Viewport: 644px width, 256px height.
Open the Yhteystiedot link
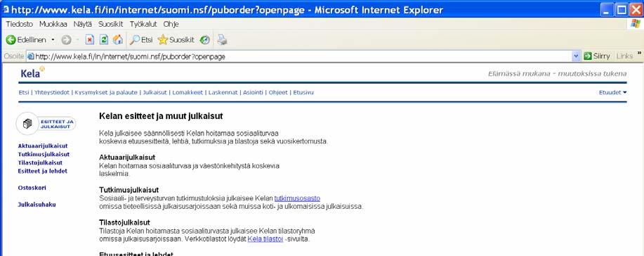click(52, 93)
